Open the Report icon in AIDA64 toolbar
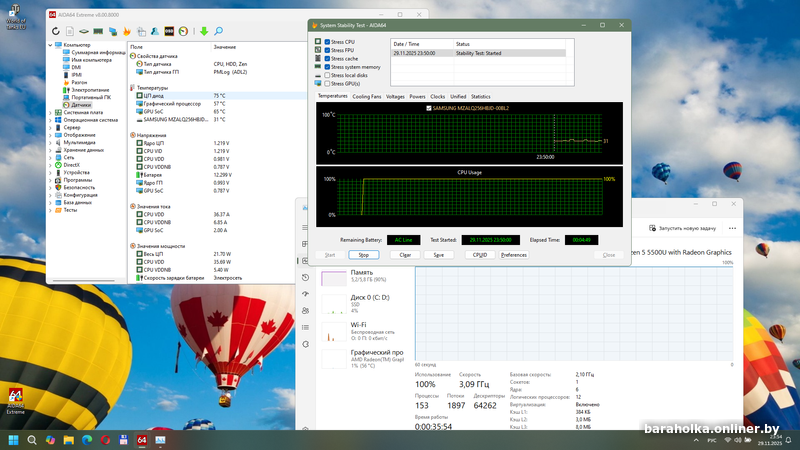The width and height of the screenshot is (800, 450). click(70, 31)
